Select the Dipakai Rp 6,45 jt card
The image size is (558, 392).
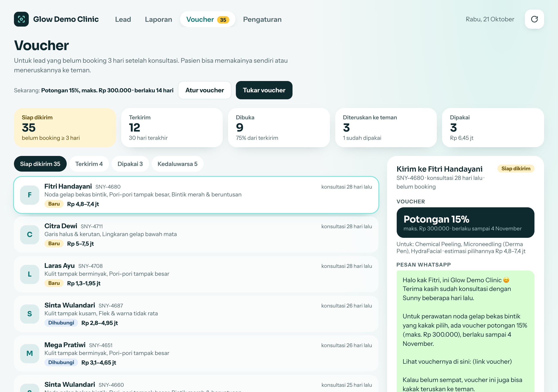point(493,128)
